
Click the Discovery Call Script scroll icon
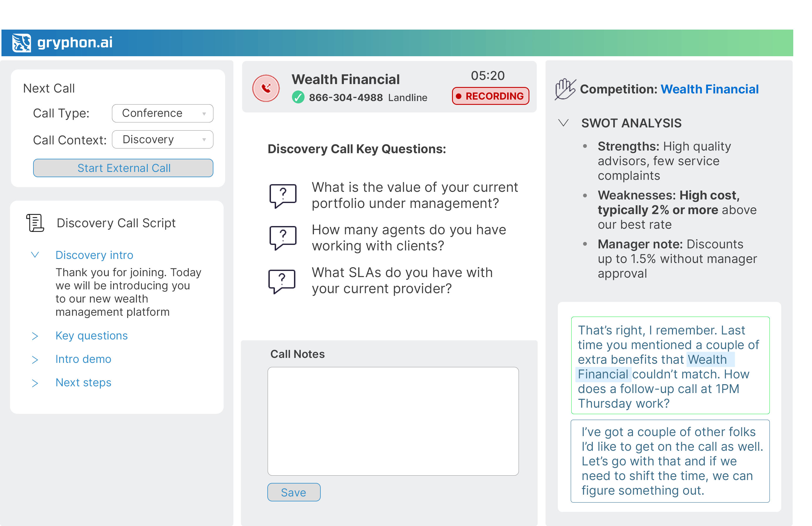35,223
